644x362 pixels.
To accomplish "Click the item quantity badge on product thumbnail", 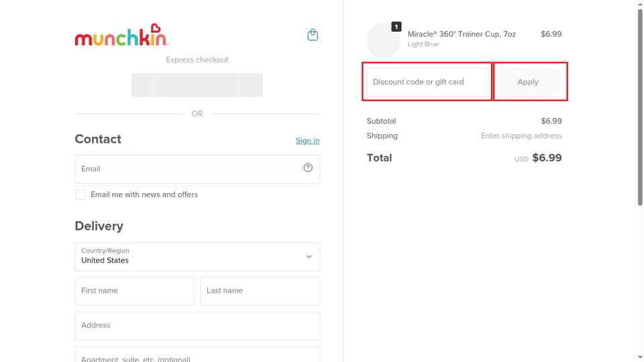I will pyautogui.click(x=396, y=27).
